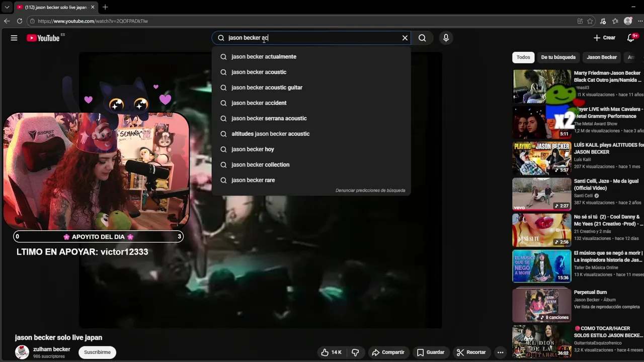Run search with magnifier button
The width and height of the screenshot is (644, 362).
pyautogui.click(x=422, y=38)
